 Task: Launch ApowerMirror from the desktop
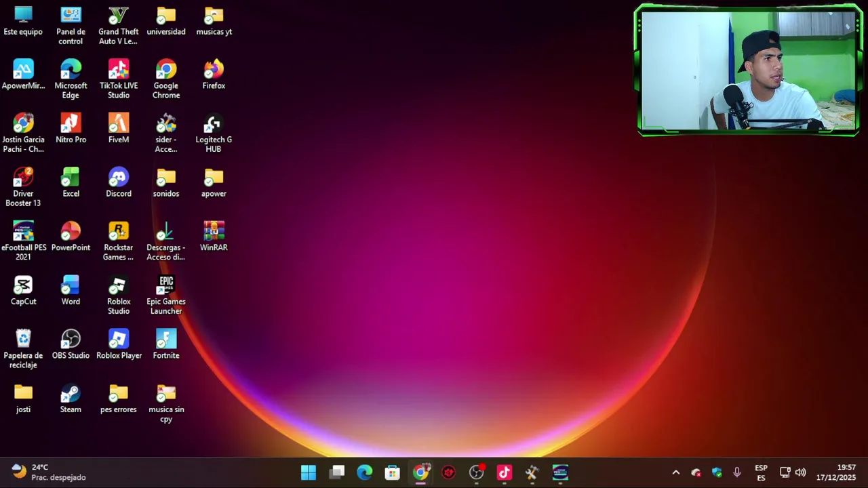pyautogui.click(x=23, y=75)
